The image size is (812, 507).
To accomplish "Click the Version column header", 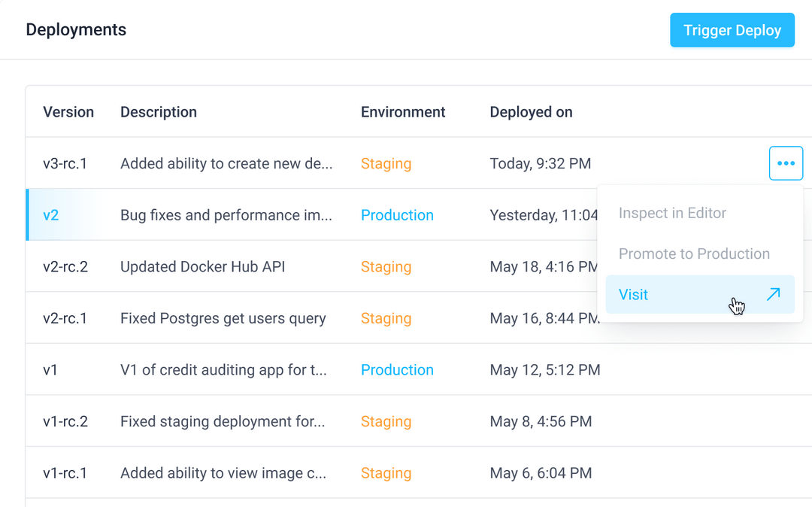I will pos(68,111).
